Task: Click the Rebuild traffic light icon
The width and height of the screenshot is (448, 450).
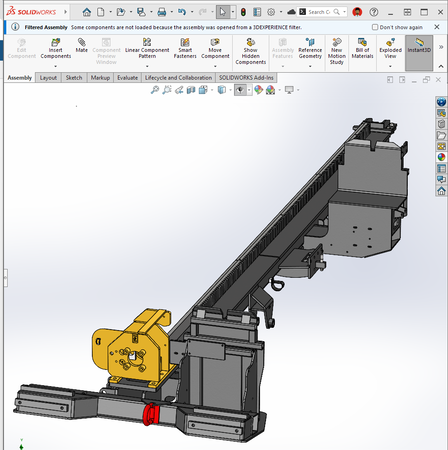Action: 243,12
